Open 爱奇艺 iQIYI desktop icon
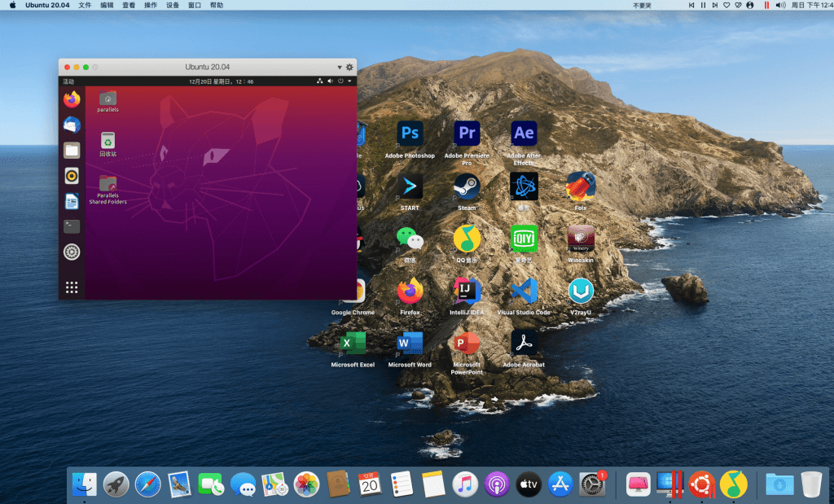834x504 pixels. (524, 239)
